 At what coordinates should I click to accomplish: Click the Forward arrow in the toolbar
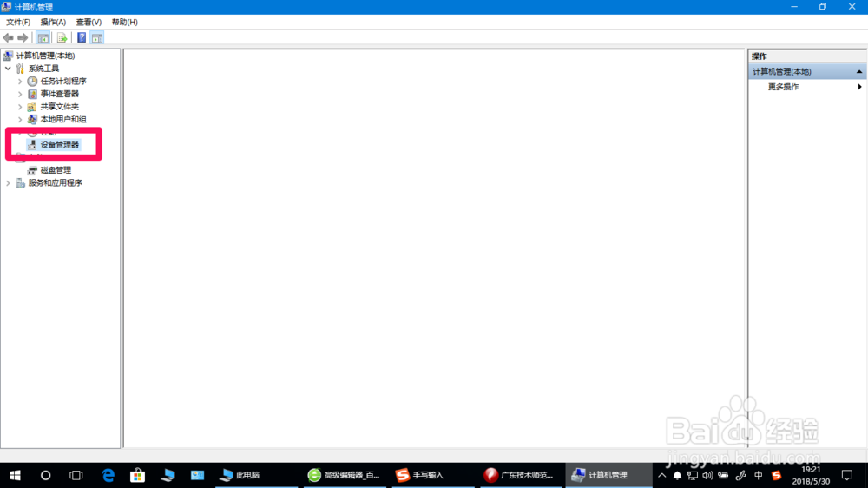[23, 37]
